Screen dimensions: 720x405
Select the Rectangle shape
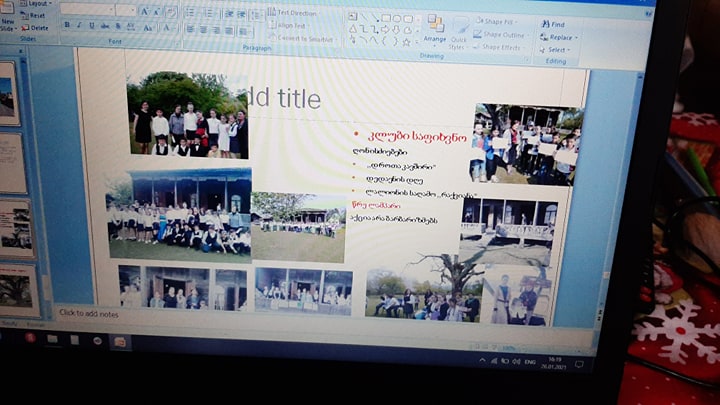(x=386, y=18)
